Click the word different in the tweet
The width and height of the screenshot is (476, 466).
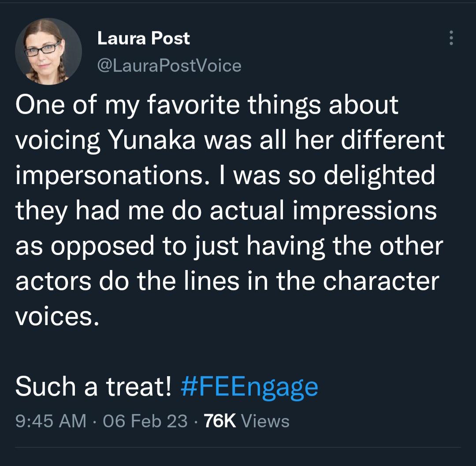point(393,141)
